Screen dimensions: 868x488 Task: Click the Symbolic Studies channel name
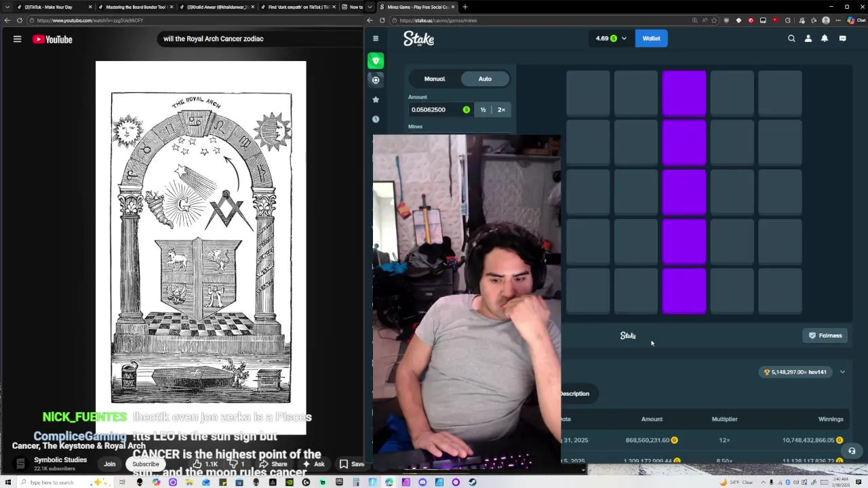(x=60, y=460)
